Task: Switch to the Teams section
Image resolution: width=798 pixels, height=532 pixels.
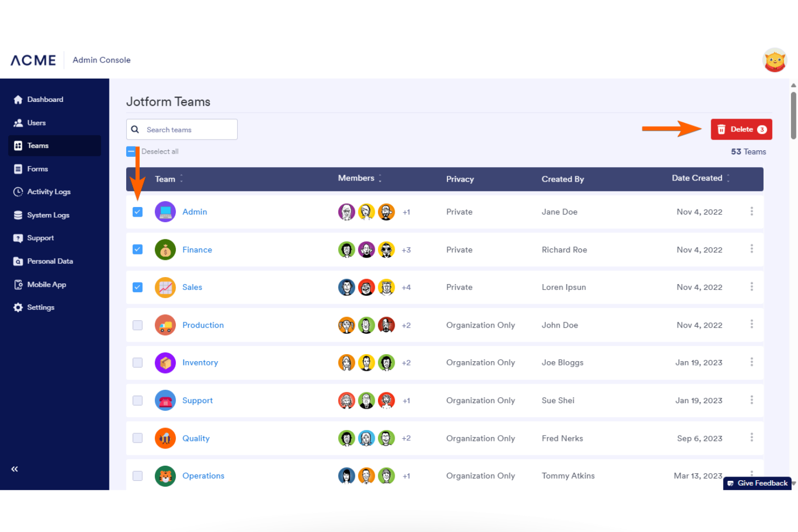Action: (38, 146)
